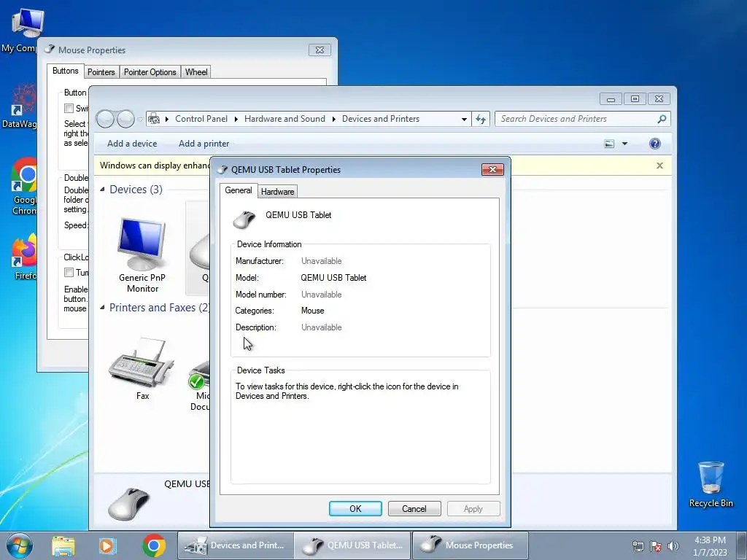Viewport: 747px width, 560px height.
Task: Click the taskbar clock
Action: coord(710,545)
